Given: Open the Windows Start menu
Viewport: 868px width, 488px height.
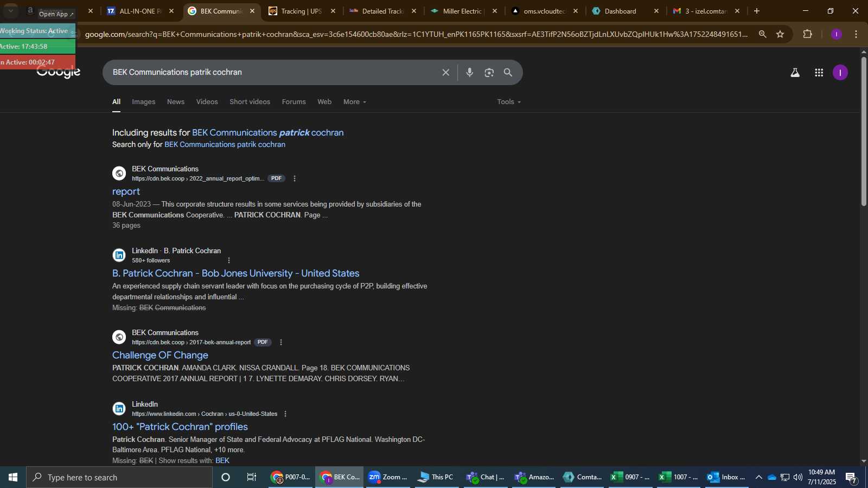Looking at the screenshot, I should tap(13, 477).
